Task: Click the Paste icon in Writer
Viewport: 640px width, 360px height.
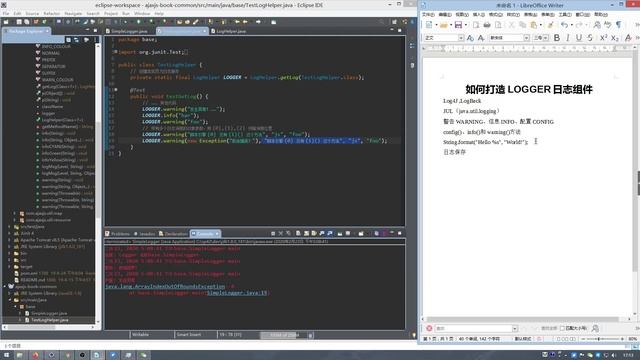Action: [533, 25]
